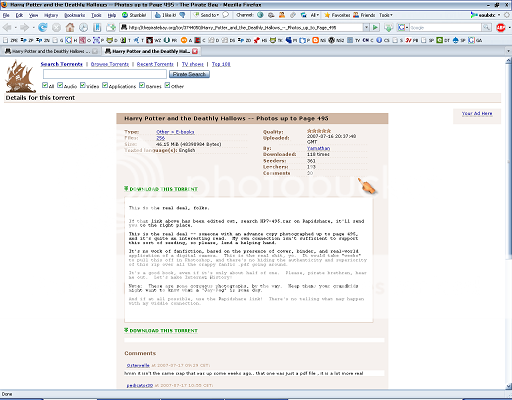Uncheck the All category checkbox

coord(45,85)
